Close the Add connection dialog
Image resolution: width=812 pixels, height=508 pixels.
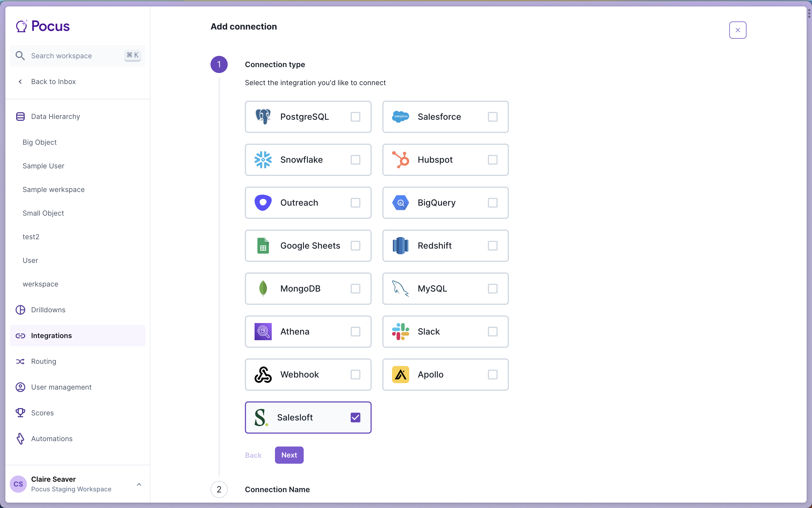click(x=737, y=30)
